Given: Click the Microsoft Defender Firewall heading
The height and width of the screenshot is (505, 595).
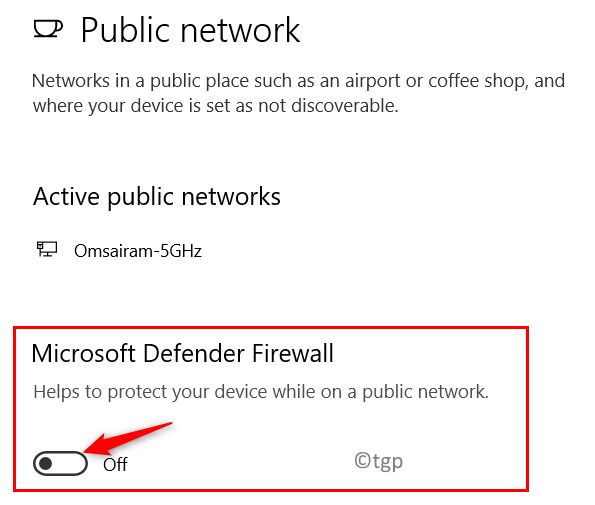Looking at the screenshot, I should (x=183, y=353).
